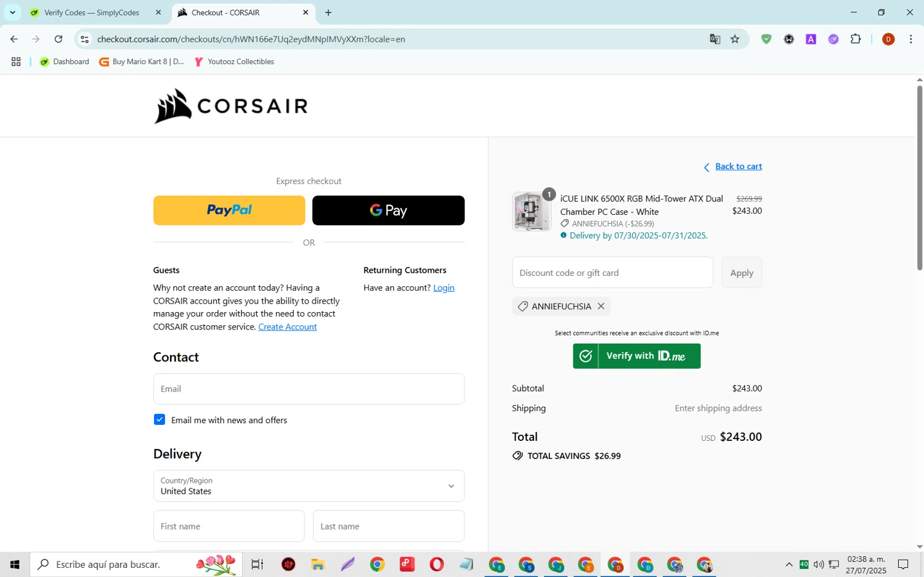The image size is (924, 577).
Task: Click the PayPal express checkout button
Action: coord(229,210)
